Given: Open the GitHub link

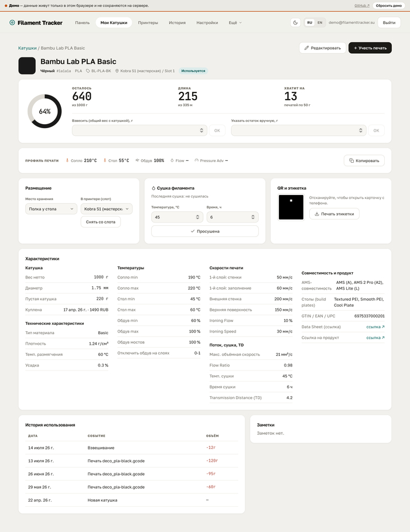Looking at the screenshot, I should [x=362, y=6].
